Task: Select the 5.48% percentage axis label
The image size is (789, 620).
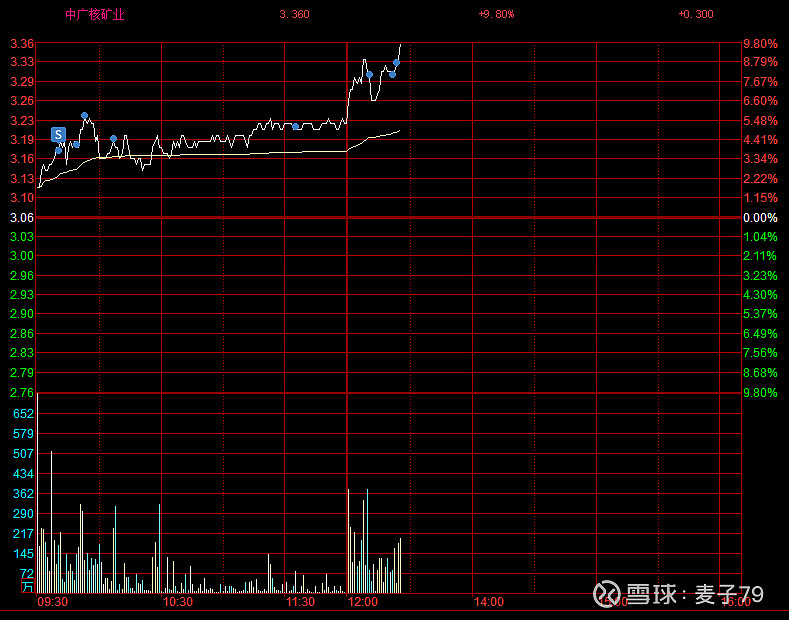Action: [760, 120]
